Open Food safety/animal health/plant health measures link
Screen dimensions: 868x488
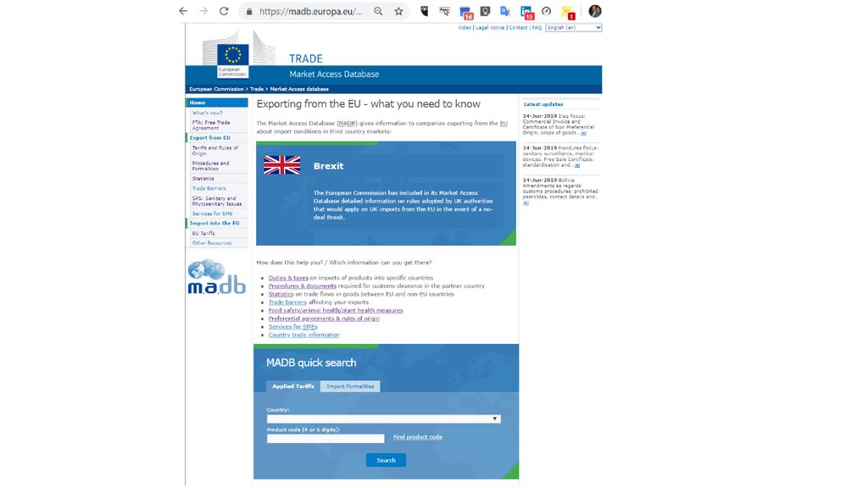pyautogui.click(x=336, y=310)
